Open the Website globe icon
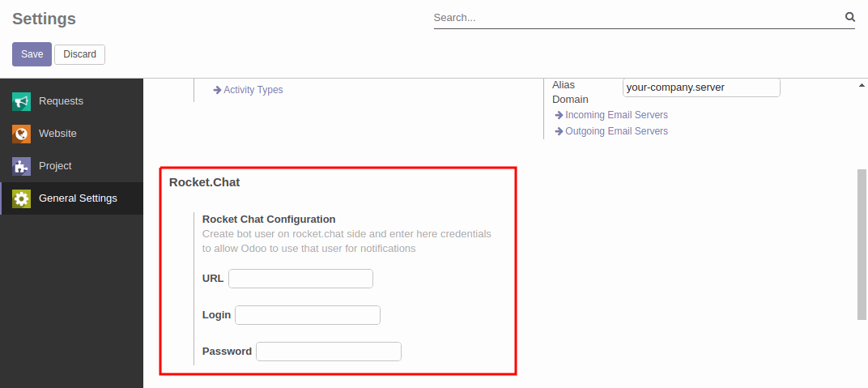The height and width of the screenshot is (388, 868). click(22, 134)
